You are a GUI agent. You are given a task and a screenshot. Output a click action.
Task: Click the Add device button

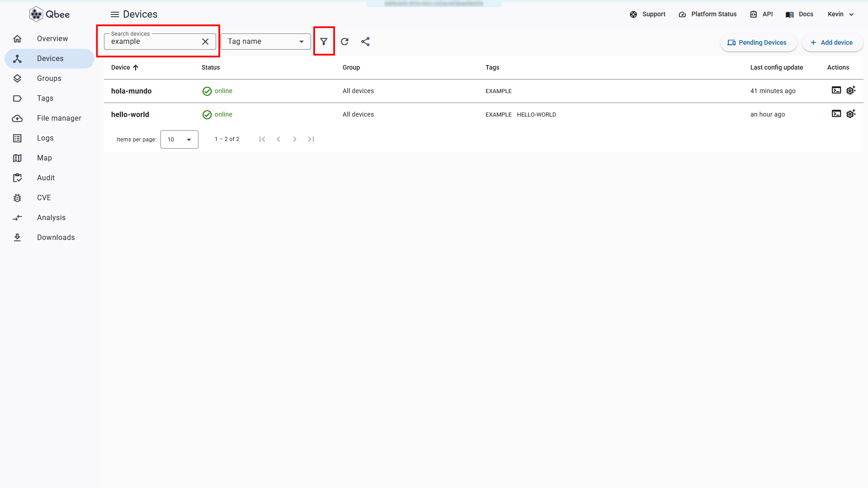832,42
